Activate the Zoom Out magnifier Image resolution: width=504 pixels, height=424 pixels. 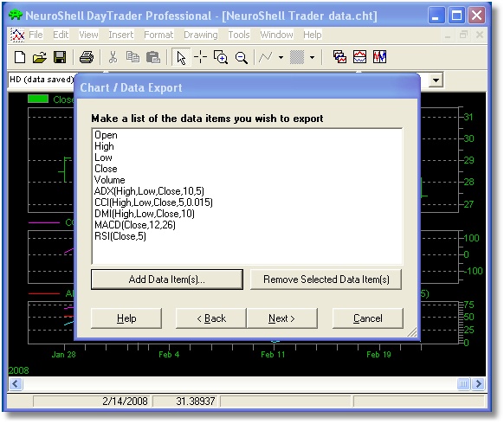pos(242,57)
